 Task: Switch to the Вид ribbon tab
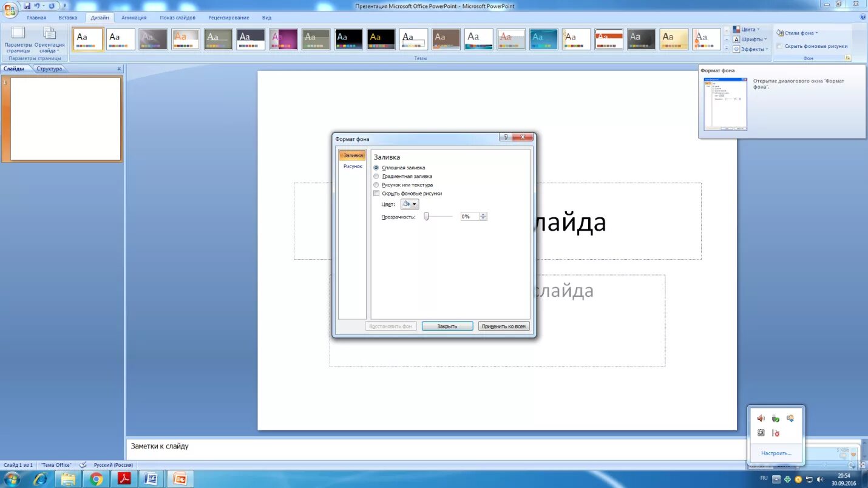[266, 18]
